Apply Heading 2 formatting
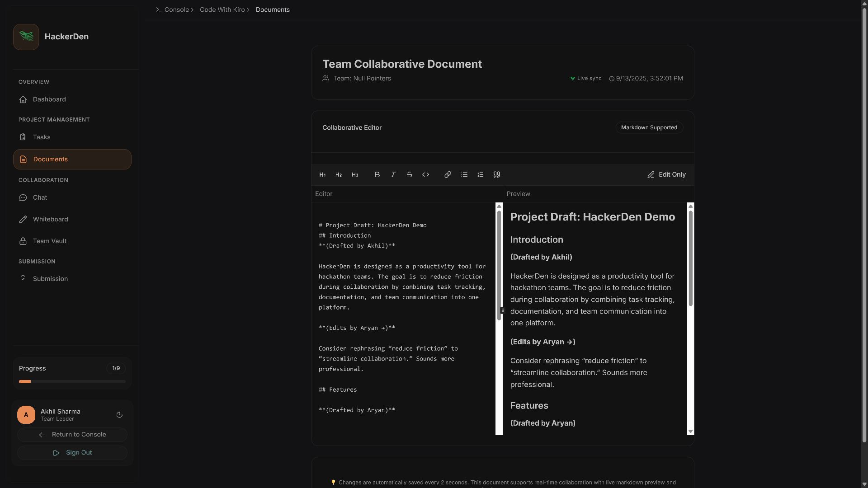868x488 pixels. (339, 175)
